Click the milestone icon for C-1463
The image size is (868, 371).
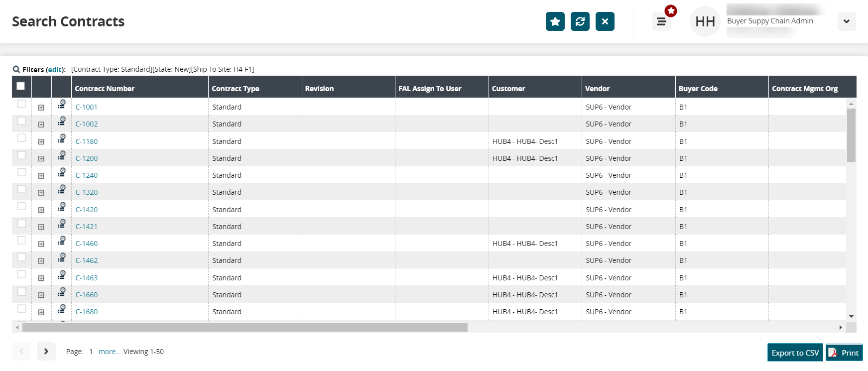pos(62,275)
